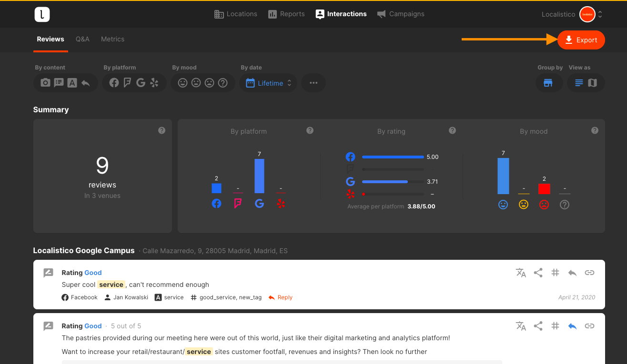Viewport: 627px width, 364px height.
Task: Click the Localistico account avatar
Action: 587,14
